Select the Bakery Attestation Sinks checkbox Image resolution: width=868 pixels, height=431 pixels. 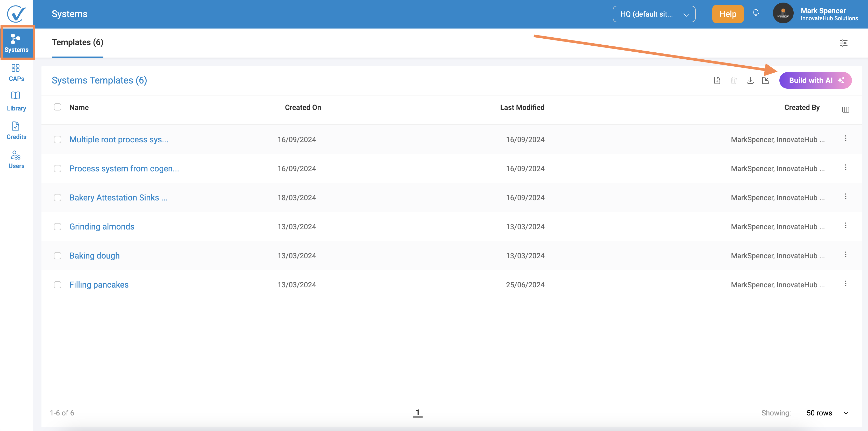click(58, 197)
